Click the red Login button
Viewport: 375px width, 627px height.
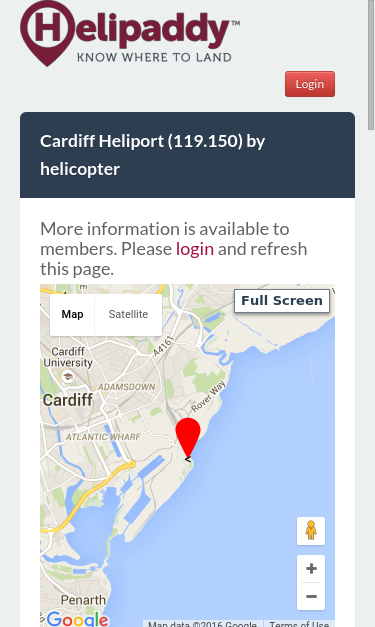tap(310, 84)
